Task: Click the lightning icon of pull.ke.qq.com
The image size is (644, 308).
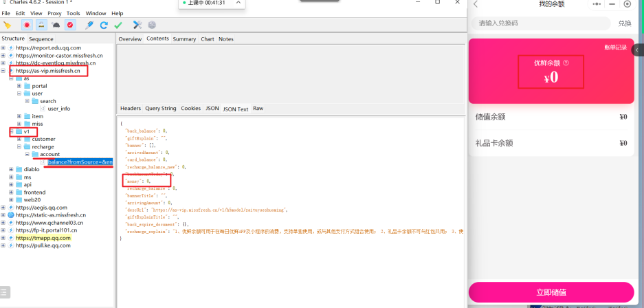Action: pyautogui.click(x=11, y=245)
